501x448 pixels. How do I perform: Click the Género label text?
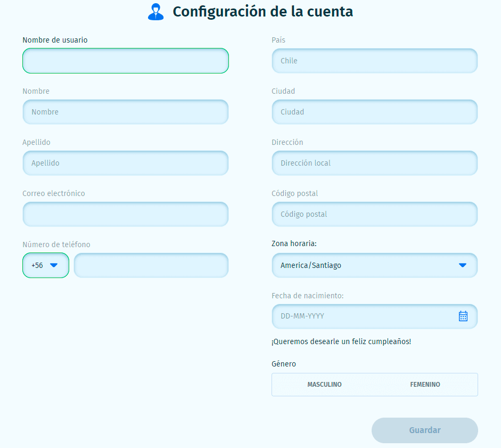pos(284,364)
